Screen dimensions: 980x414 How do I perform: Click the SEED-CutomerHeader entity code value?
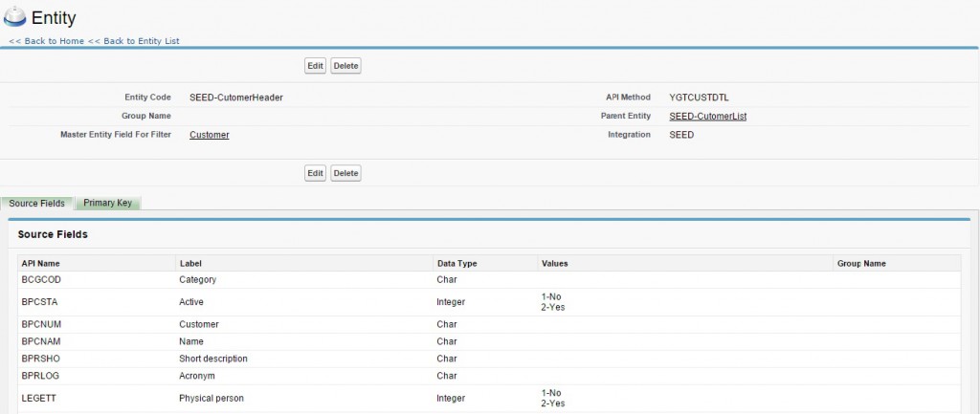(236, 98)
